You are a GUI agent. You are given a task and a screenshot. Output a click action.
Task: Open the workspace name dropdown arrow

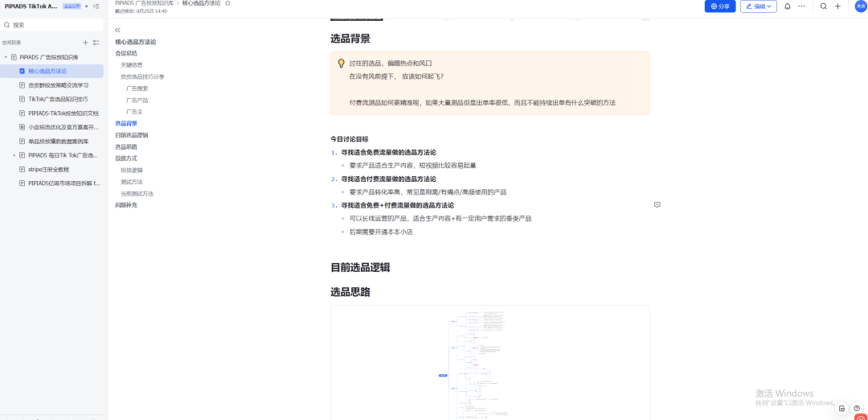[x=86, y=6]
